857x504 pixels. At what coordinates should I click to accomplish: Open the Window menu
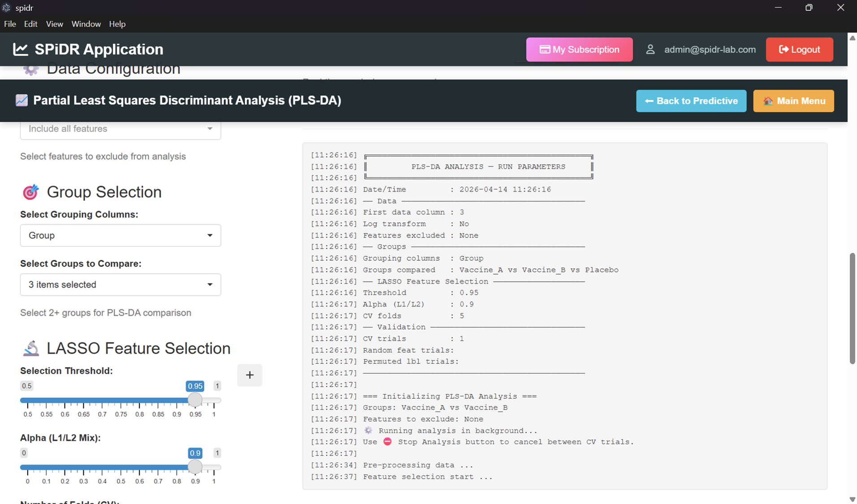86,24
